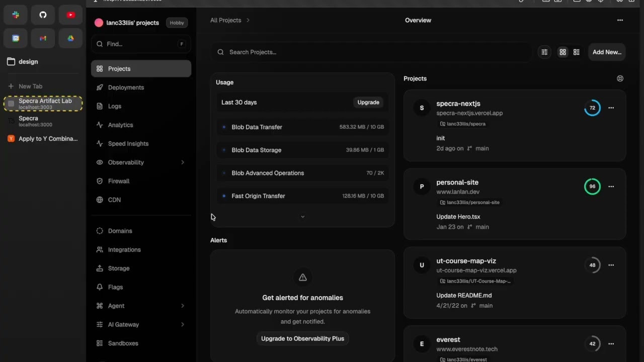Open Observability in the sidebar
This screenshot has height=362, width=644.
[x=141, y=162]
